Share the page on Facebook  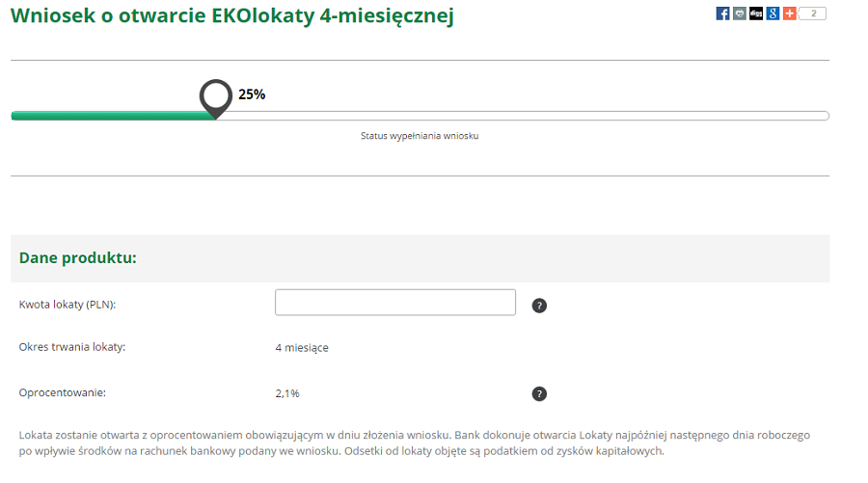tap(722, 13)
